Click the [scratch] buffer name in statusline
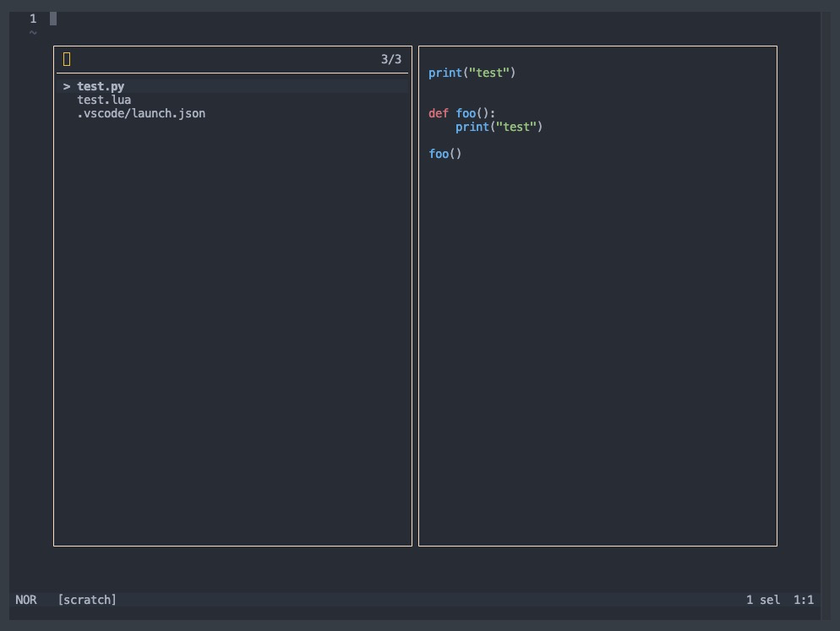 [x=87, y=600]
